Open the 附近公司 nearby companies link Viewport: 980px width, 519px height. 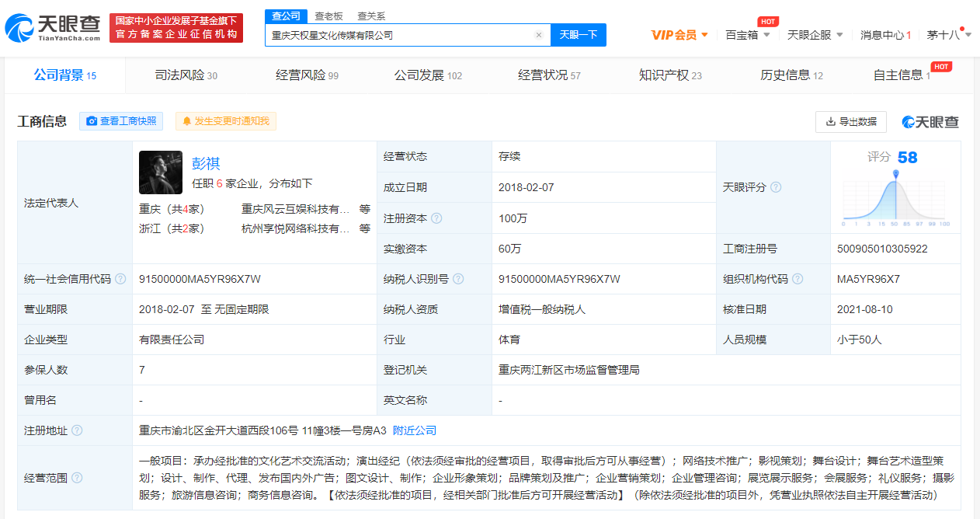(415, 430)
